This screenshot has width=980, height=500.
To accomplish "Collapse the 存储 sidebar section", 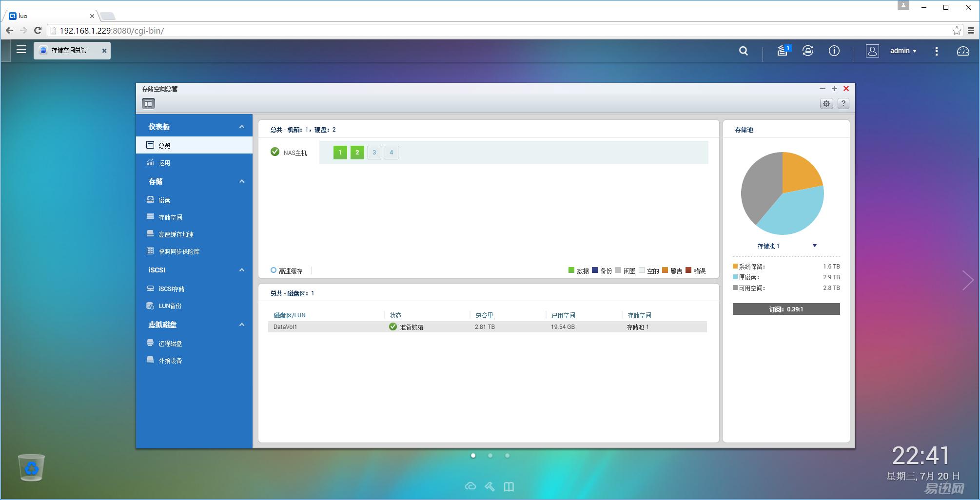I will pyautogui.click(x=242, y=181).
